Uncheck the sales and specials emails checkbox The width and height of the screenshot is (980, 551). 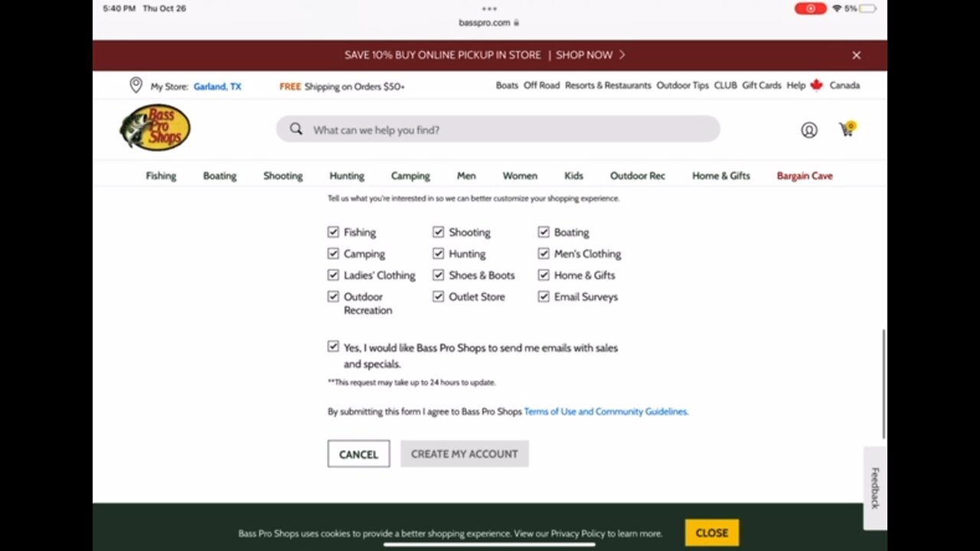[x=333, y=347]
